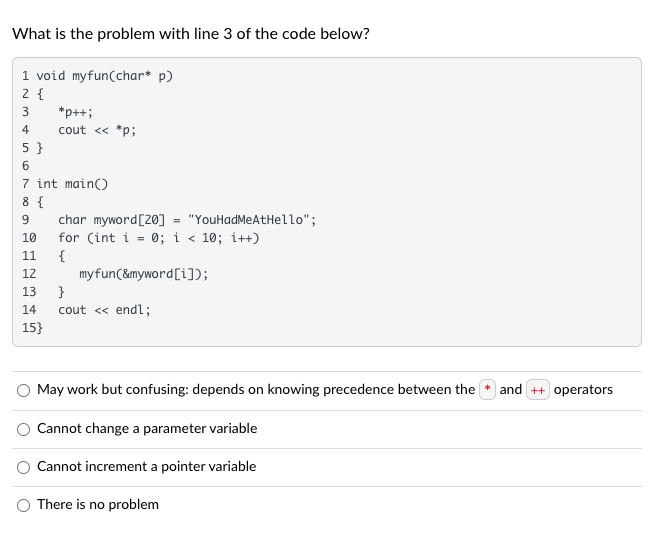Choose 'Cannot change a parameter variable' radio button
The height and width of the screenshot is (536, 656).
click(23, 429)
